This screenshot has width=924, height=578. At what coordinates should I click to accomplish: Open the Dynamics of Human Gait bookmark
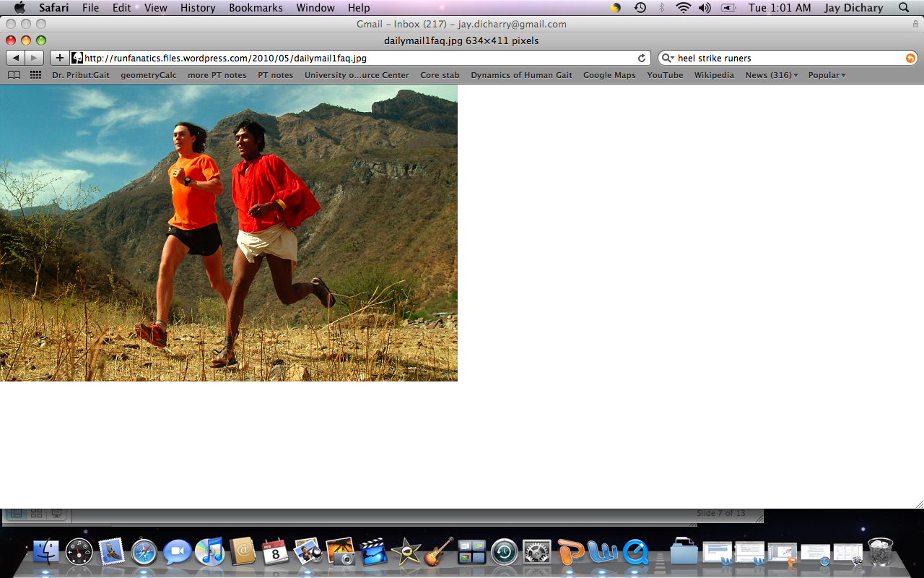click(x=521, y=75)
